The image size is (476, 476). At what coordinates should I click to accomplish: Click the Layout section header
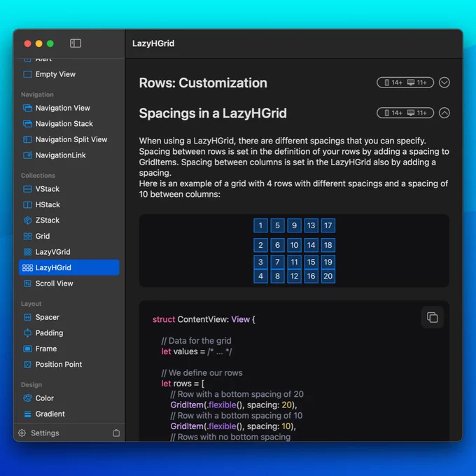(31, 304)
